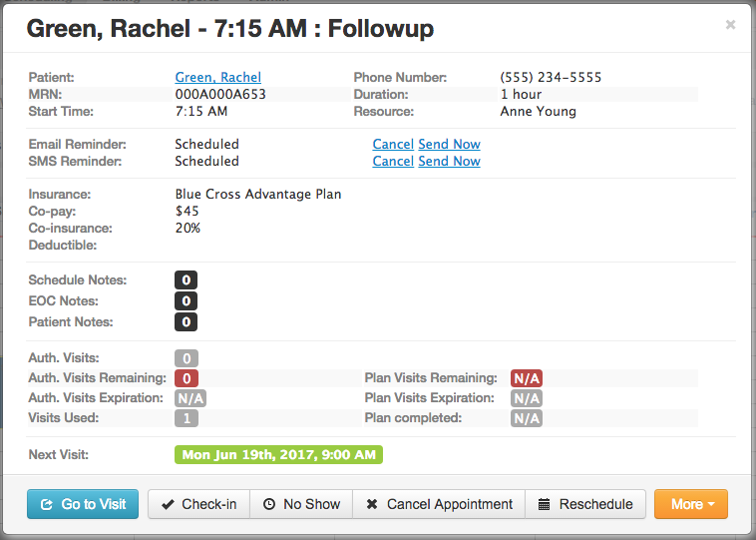Mark appointment as No Show
This screenshot has height=540, width=756.
coord(301,504)
